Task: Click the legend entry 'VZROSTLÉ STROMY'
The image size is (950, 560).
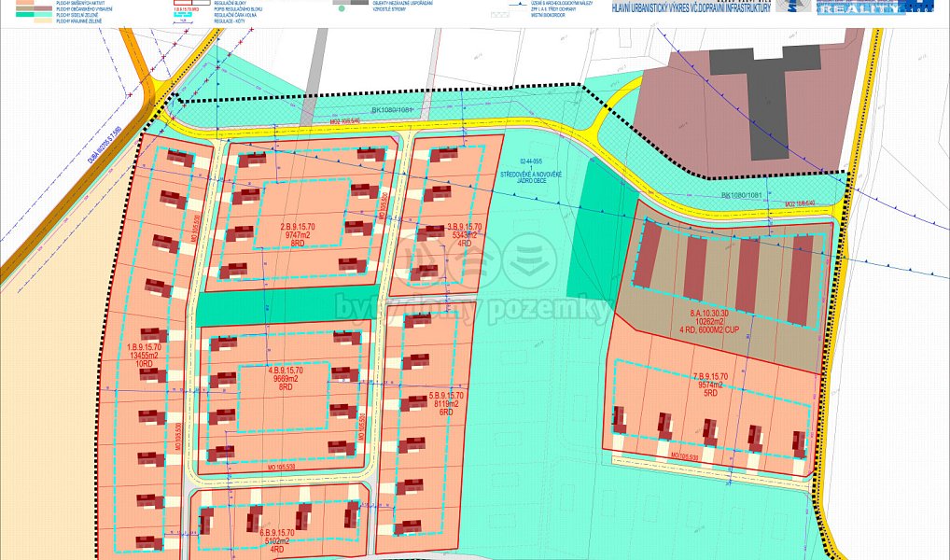Action: point(389,9)
